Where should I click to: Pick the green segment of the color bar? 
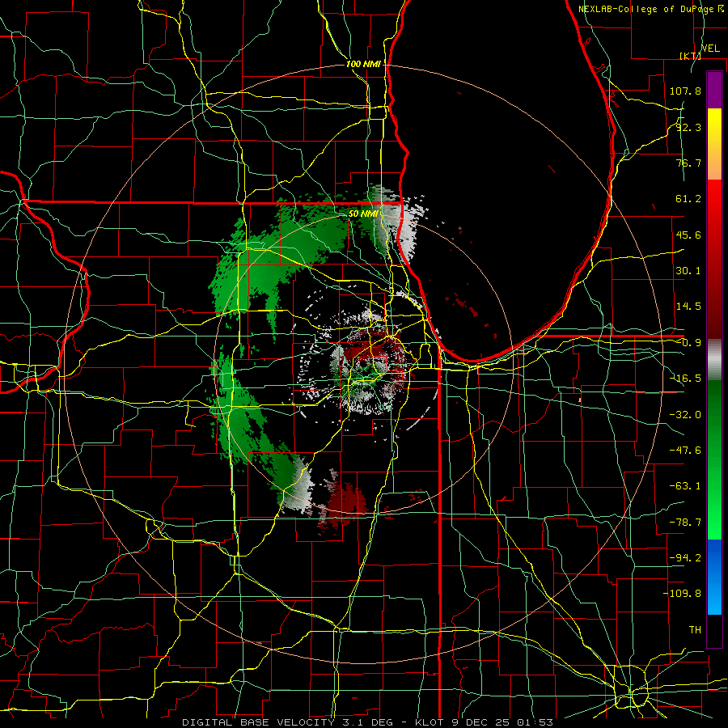click(x=714, y=459)
